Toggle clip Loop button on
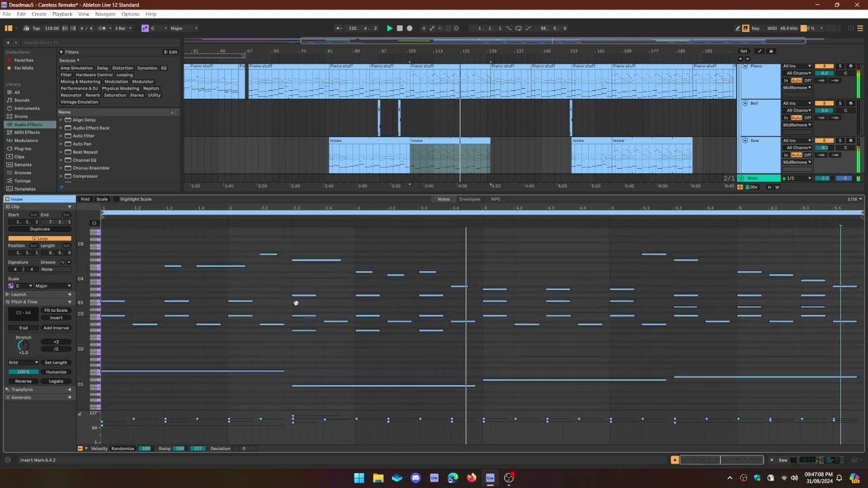 coord(39,239)
